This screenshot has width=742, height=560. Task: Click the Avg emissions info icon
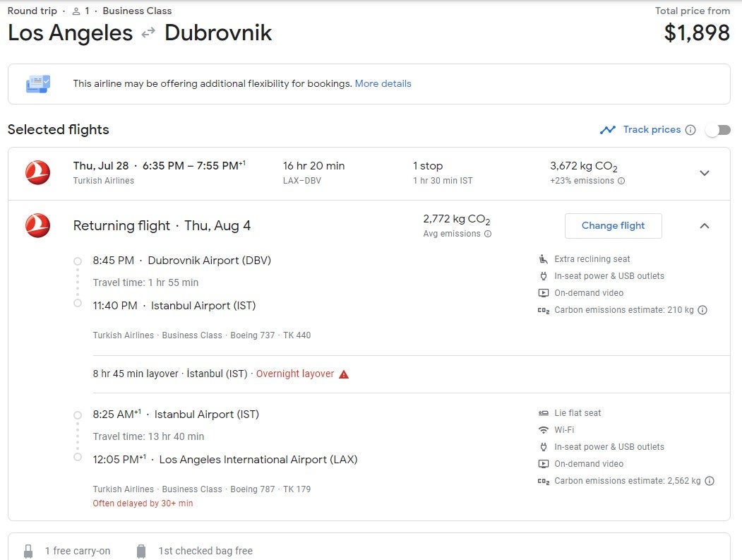click(487, 234)
